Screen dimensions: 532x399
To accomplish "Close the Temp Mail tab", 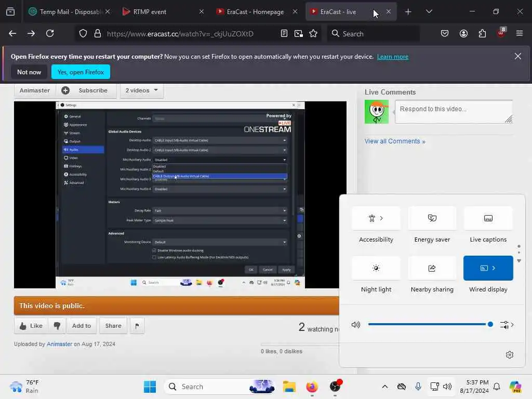I will pos(108,11).
